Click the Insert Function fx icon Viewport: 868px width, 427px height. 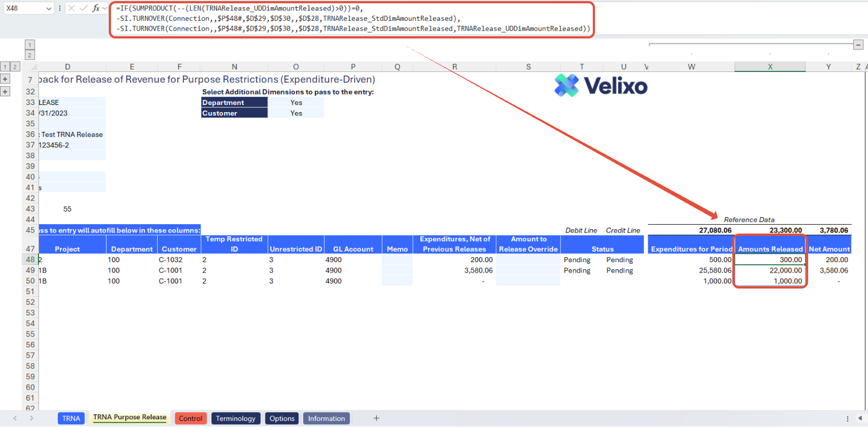tap(96, 8)
